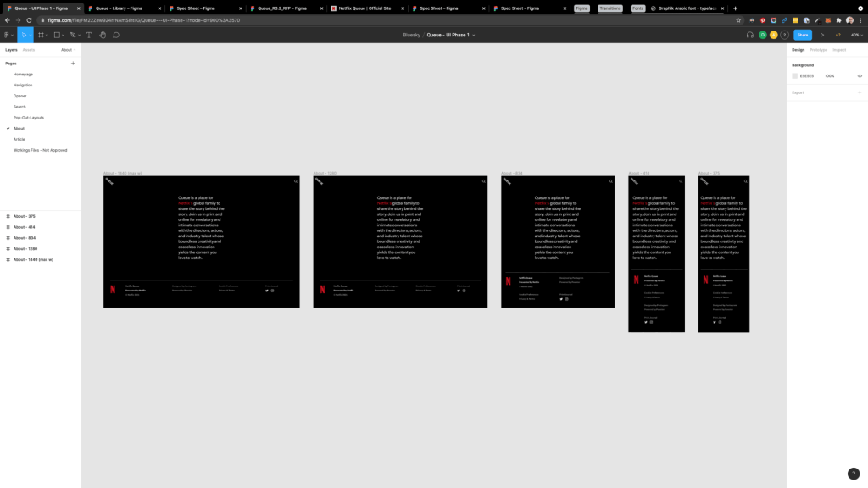The image size is (868, 488).
Task: Open file name Queue - UI Phase 1 dropdown
Action: coord(450,35)
